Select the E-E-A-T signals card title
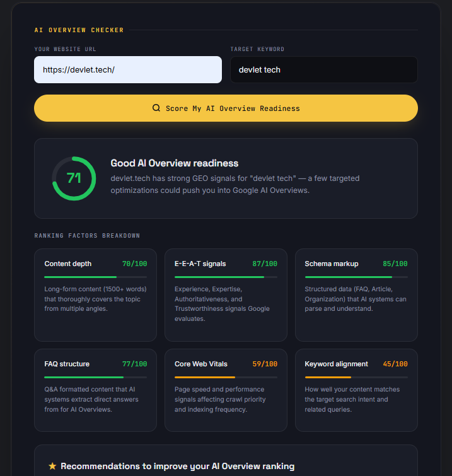The image size is (452, 476). click(200, 264)
